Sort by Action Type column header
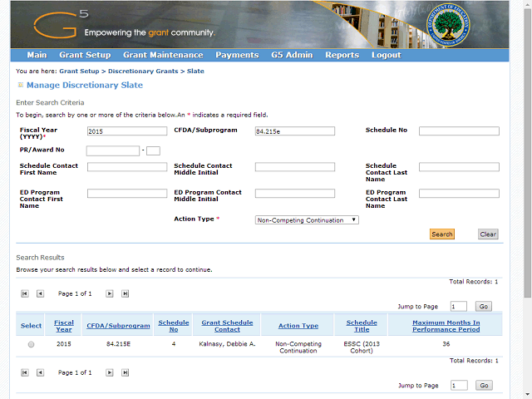 click(x=298, y=326)
